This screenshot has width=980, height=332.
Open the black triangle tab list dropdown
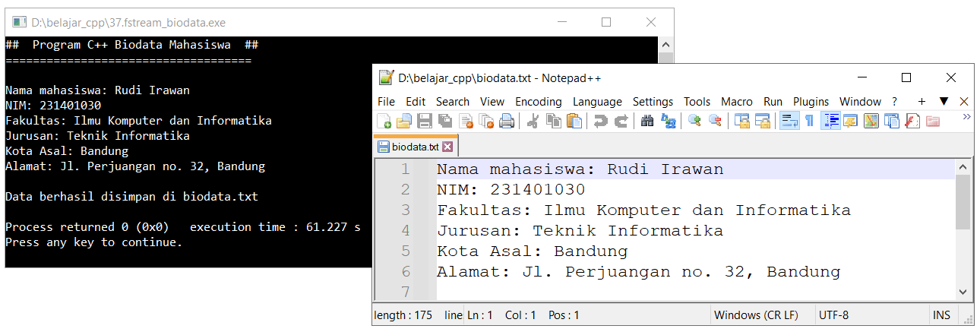click(x=944, y=102)
